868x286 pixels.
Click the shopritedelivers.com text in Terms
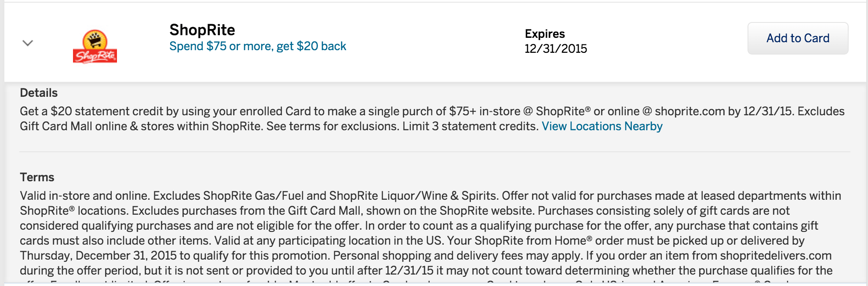pyautogui.click(x=776, y=256)
